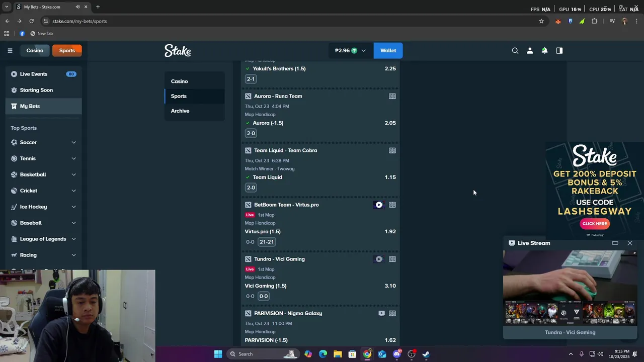Open Discord from taskbar

[x=397, y=354]
